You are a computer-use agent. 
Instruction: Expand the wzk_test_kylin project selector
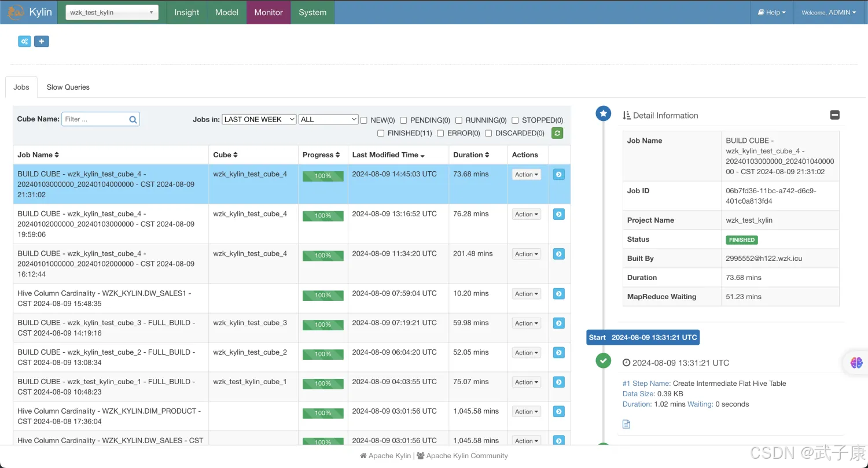coord(112,12)
